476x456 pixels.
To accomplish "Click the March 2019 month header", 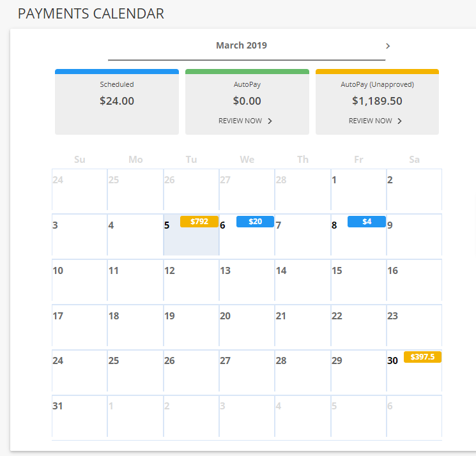I will click(242, 45).
